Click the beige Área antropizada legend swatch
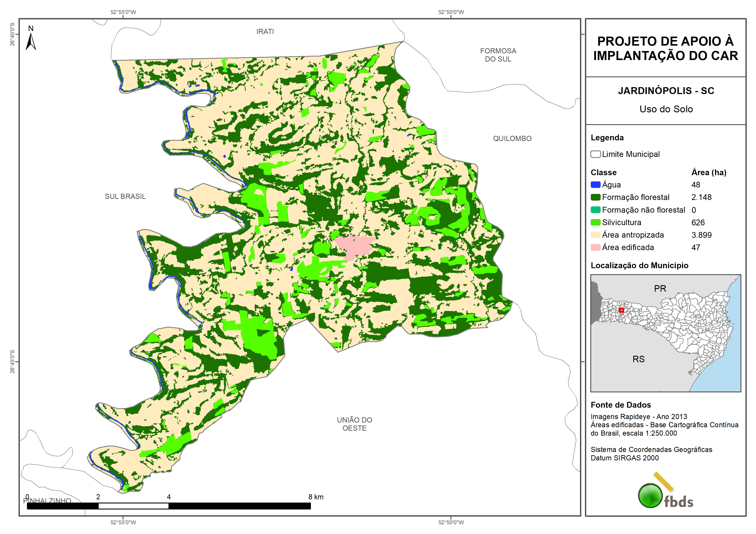This screenshot has height=534, width=756. pyautogui.click(x=595, y=235)
